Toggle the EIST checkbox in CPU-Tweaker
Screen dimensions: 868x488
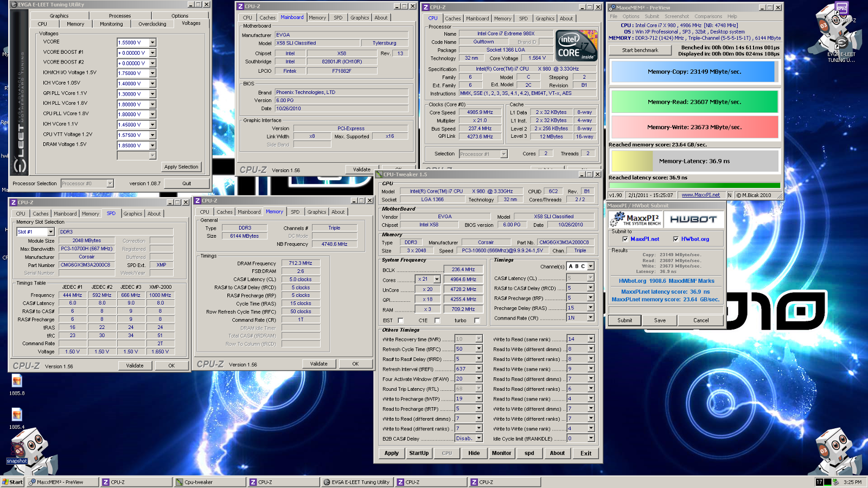coord(400,320)
